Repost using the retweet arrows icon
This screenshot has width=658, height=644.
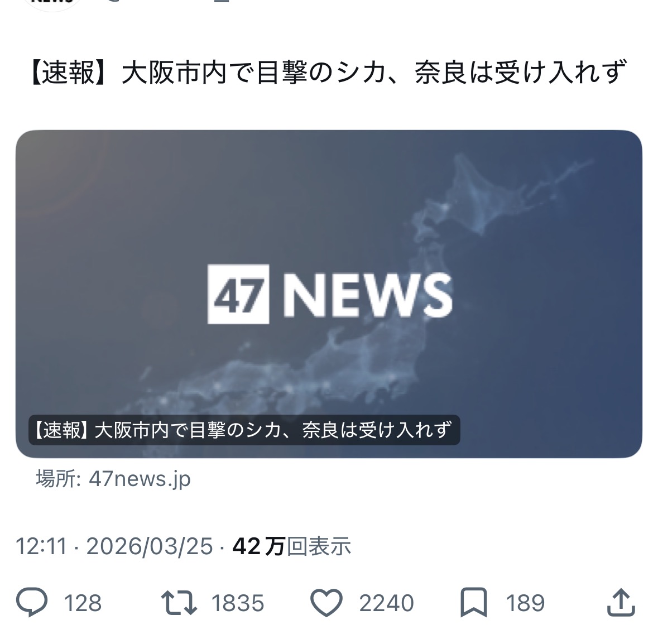(179, 603)
